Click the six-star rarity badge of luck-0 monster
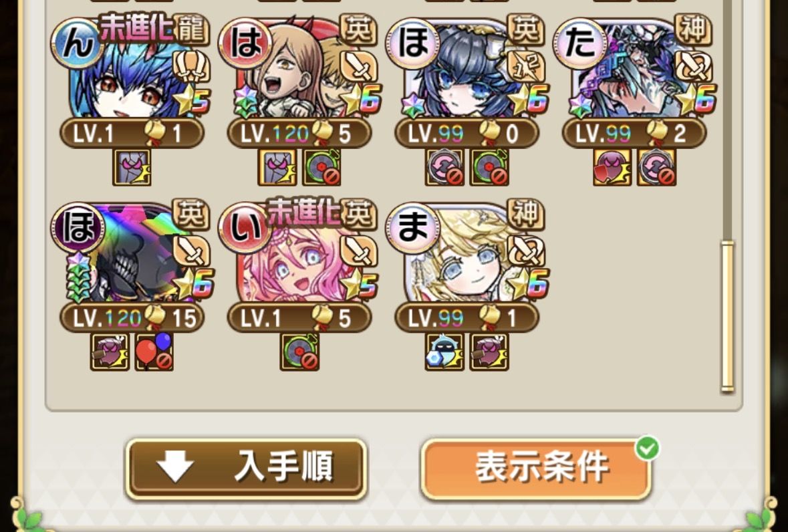This screenshot has height=532, width=788. coord(529,100)
